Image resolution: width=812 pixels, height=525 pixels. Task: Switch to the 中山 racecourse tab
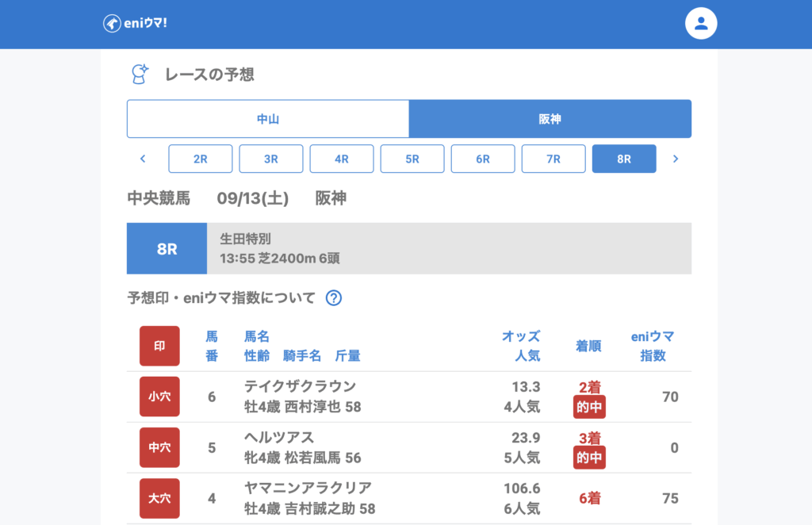coord(268,119)
